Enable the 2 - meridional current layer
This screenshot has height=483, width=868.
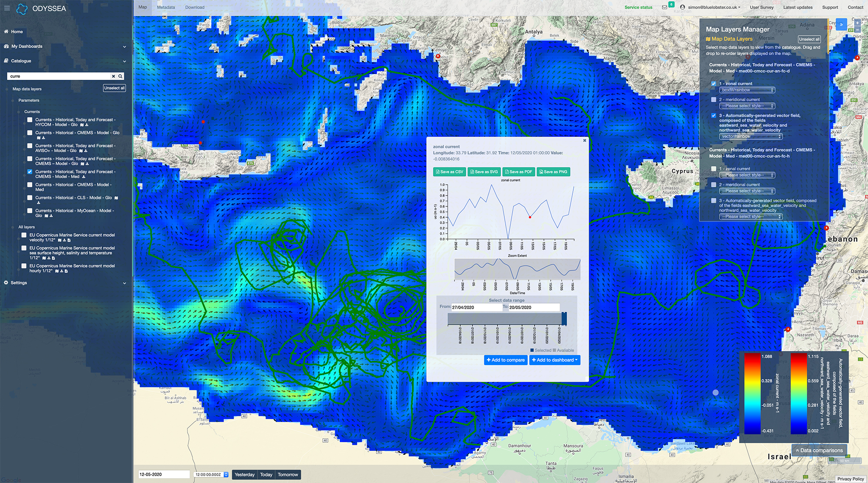tap(713, 100)
